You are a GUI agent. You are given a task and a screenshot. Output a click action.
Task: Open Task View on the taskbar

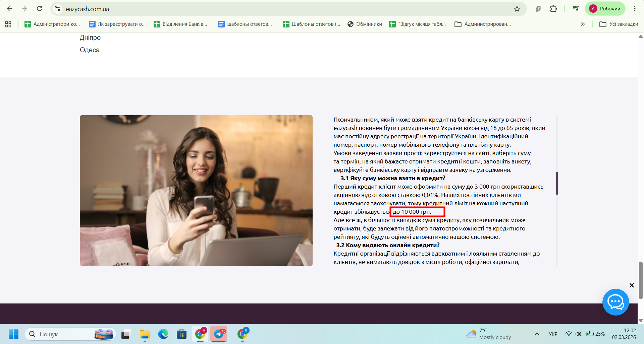coord(126,334)
